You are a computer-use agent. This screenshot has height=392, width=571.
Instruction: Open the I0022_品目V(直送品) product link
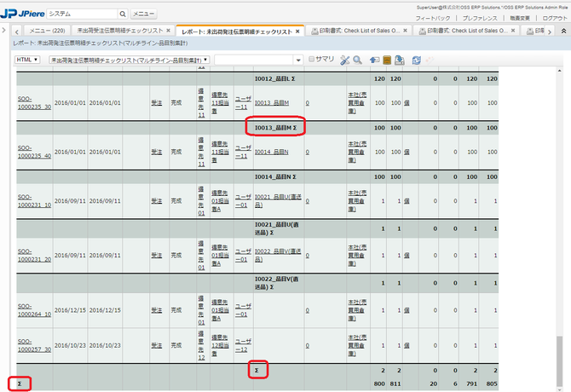point(278,256)
